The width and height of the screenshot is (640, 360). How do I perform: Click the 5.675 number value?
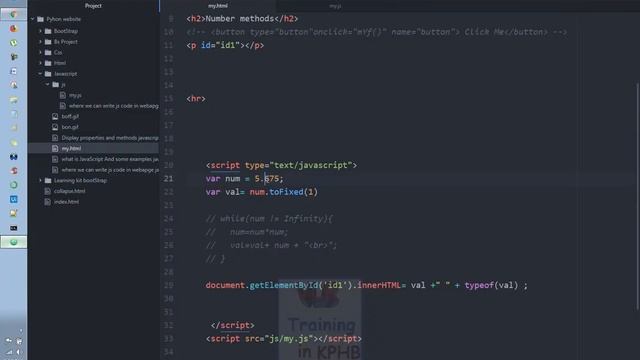(x=267, y=179)
